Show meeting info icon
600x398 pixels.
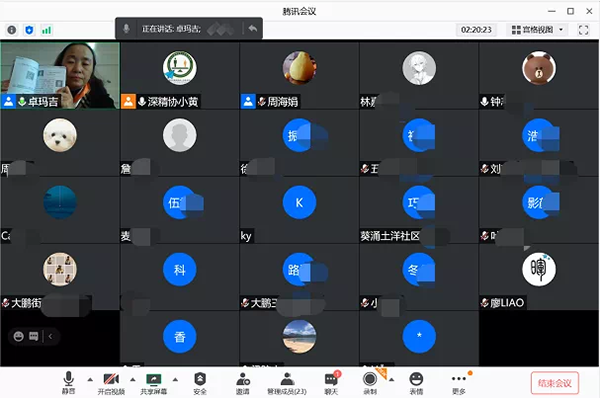(12, 30)
